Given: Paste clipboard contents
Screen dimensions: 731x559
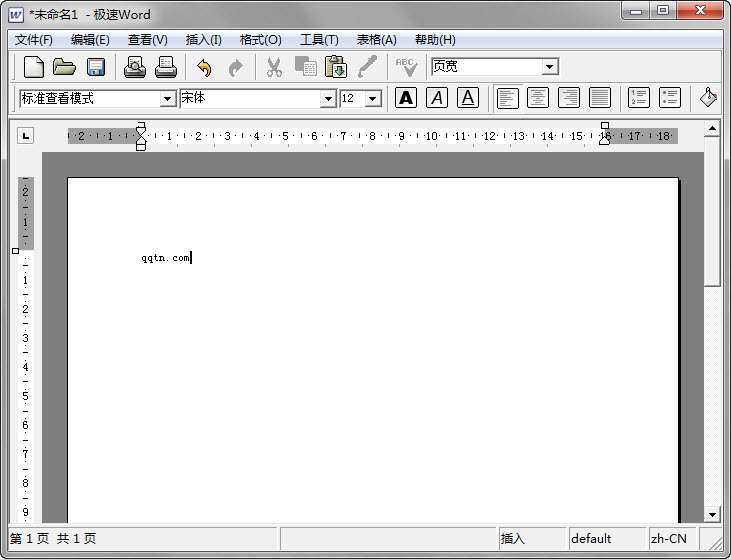Looking at the screenshot, I should click(x=336, y=67).
